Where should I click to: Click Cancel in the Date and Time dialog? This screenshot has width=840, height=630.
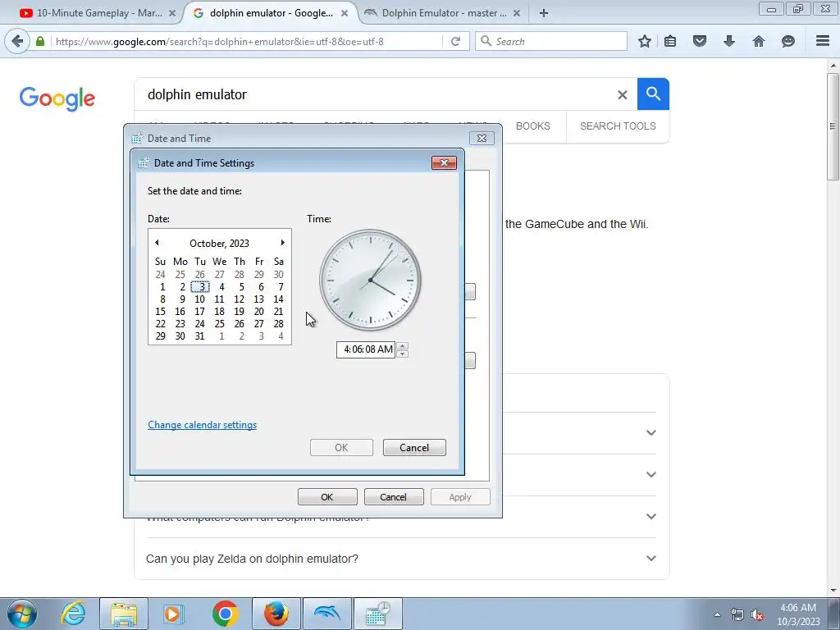pos(394,497)
